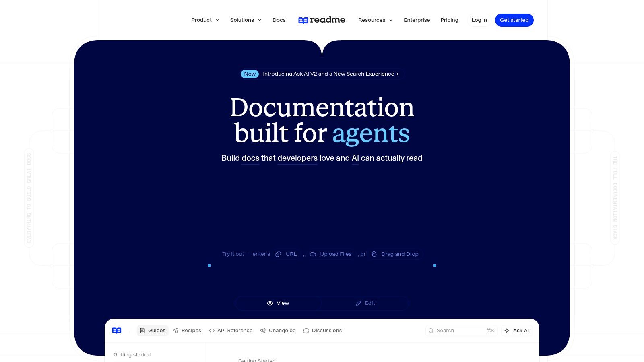Click the hand icon for Drag and Drop

coord(374,254)
